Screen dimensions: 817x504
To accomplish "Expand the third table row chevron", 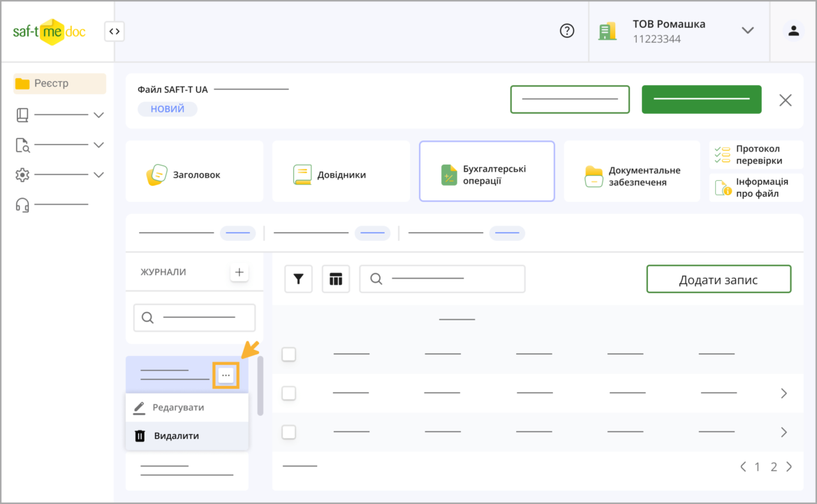I will (x=783, y=432).
